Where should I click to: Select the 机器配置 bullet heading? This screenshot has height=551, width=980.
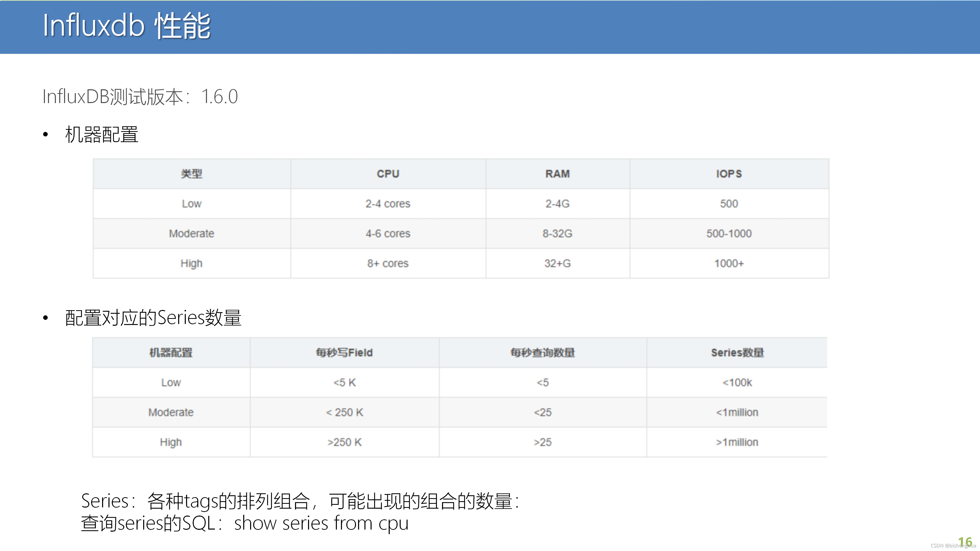(x=102, y=135)
